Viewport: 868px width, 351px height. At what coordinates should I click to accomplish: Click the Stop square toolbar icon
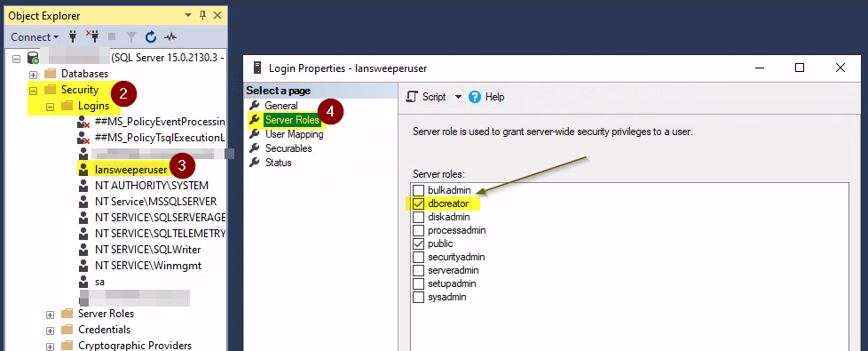click(x=112, y=37)
